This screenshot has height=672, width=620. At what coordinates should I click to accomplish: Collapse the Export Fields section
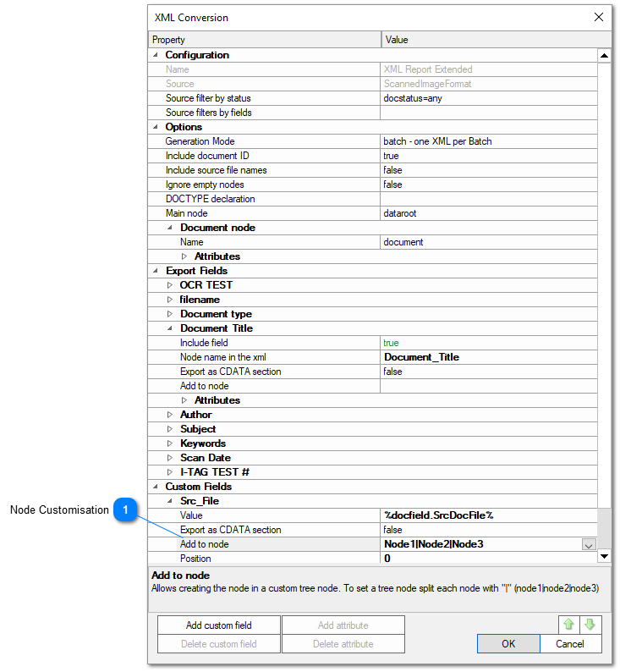156,271
